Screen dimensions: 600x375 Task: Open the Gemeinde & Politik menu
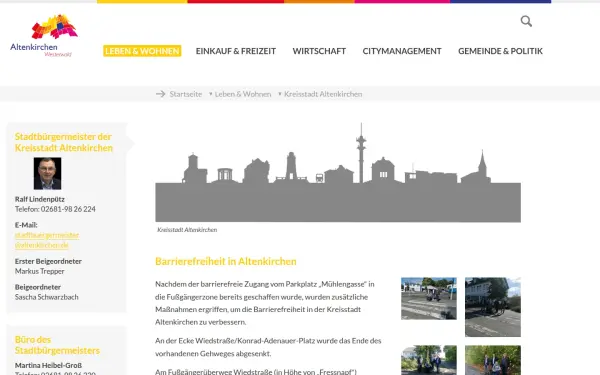[500, 51]
